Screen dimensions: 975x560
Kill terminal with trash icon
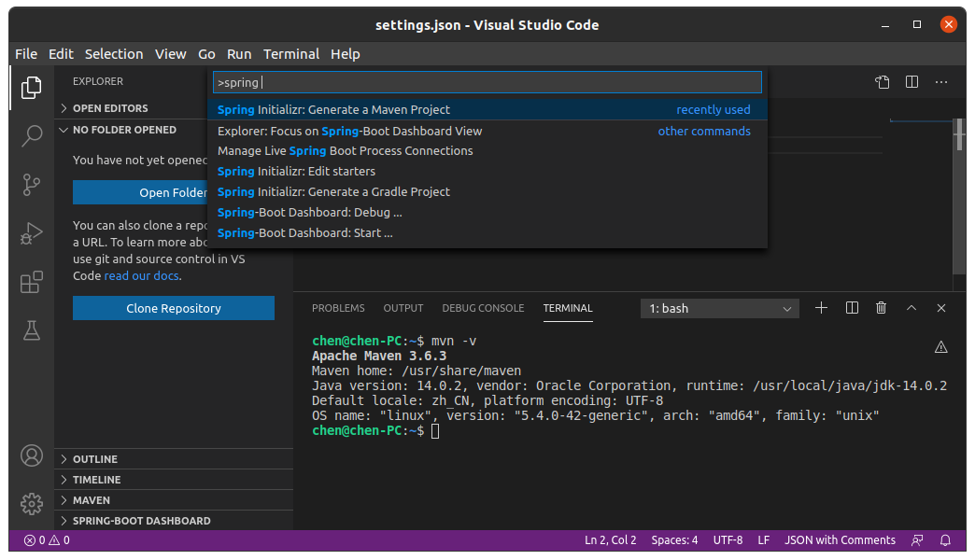point(881,308)
